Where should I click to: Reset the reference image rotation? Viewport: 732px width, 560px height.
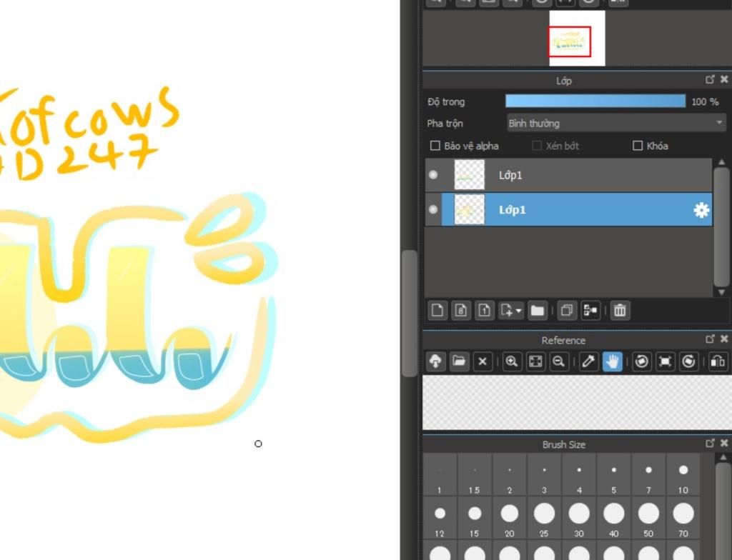tap(665, 361)
